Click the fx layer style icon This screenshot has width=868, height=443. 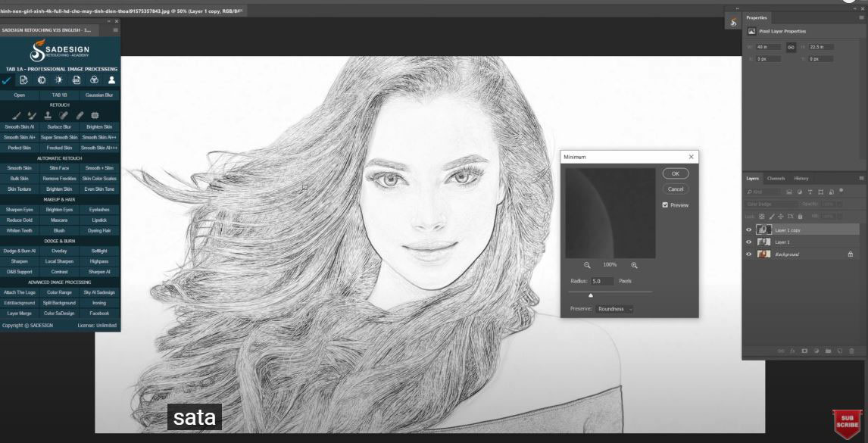pyautogui.click(x=792, y=351)
